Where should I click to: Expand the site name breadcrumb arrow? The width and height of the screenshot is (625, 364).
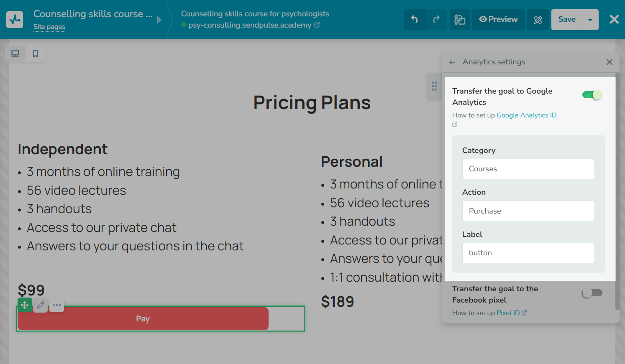[159, 20]
